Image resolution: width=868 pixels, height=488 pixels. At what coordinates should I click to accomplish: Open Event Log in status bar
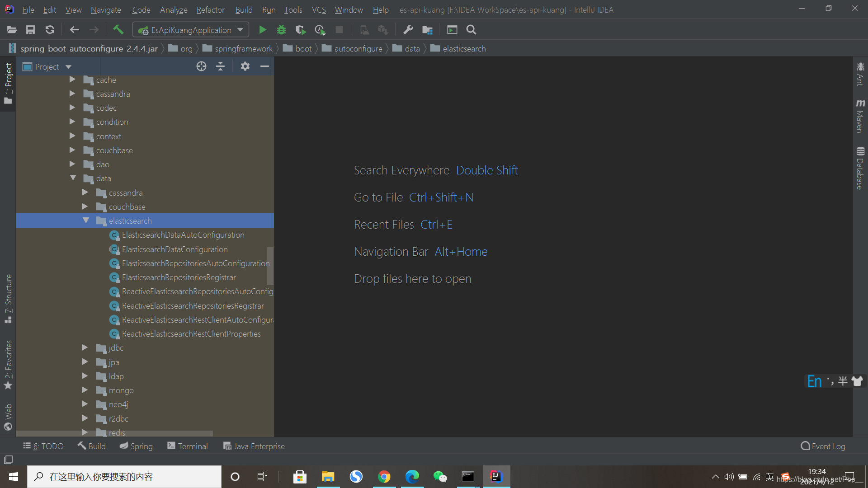tap(823, 446)
